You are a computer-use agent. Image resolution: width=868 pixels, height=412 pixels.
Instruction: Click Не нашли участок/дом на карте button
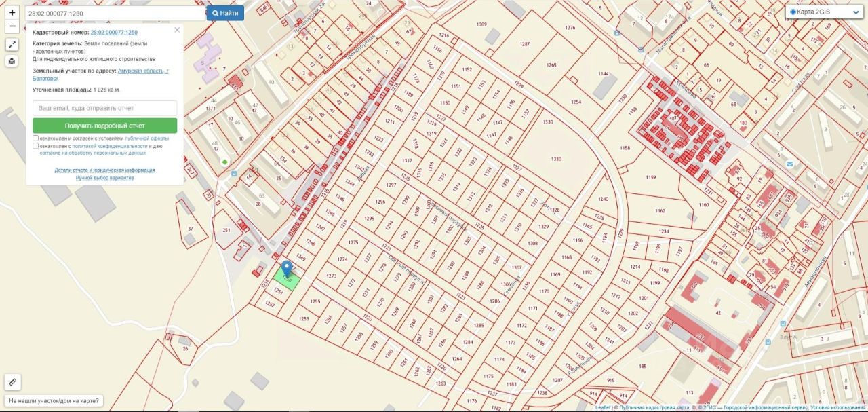point(53,400)
